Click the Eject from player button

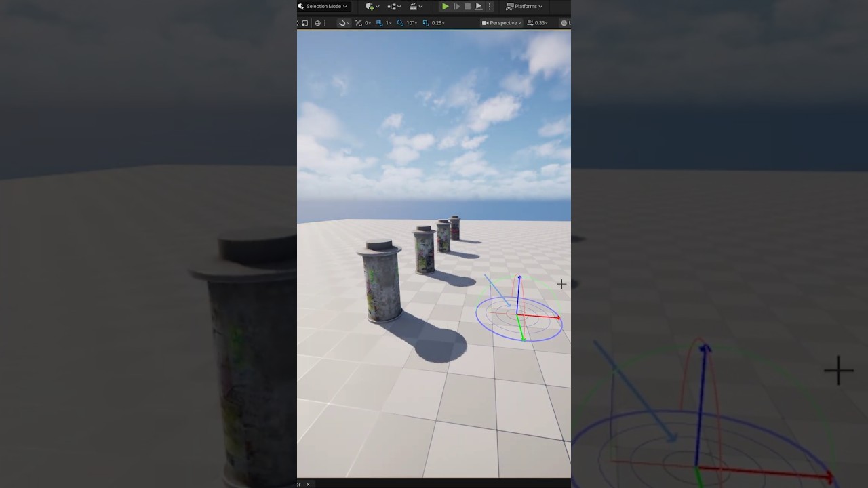coord(479,6)
